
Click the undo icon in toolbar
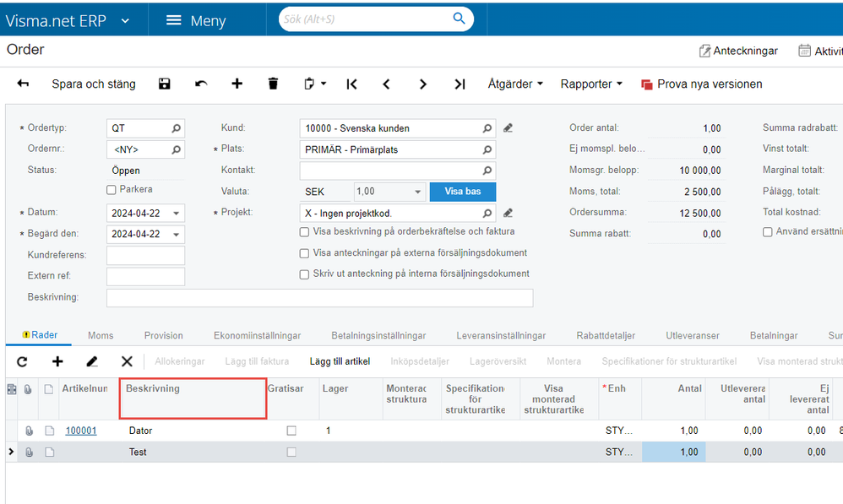click(201, 84)
